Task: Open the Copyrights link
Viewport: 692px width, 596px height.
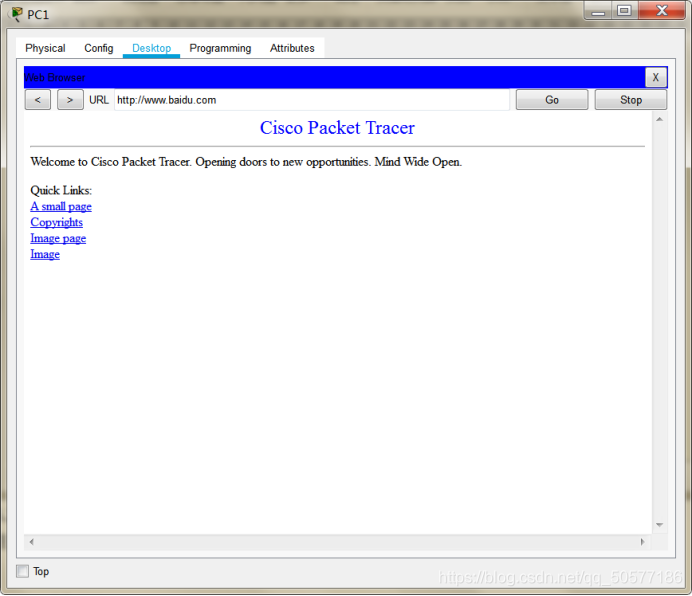Action: [x=56, y=222]
